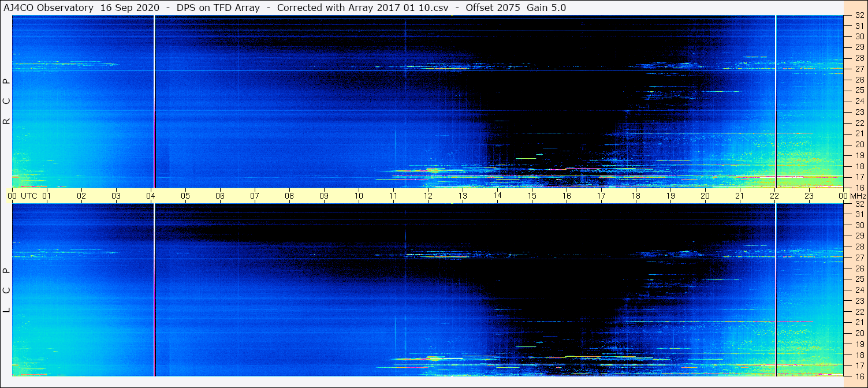Select hour label '15' on time axis
Image resolution: width=868 pixels, height=388 pixels.
(532, 196)
